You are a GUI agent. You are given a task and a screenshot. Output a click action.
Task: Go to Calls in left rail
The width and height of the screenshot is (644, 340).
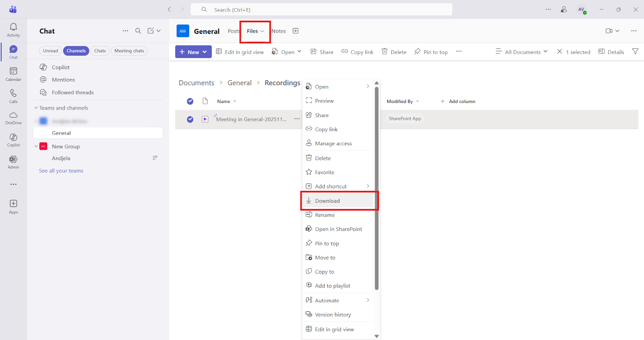(x=13, y=96)
